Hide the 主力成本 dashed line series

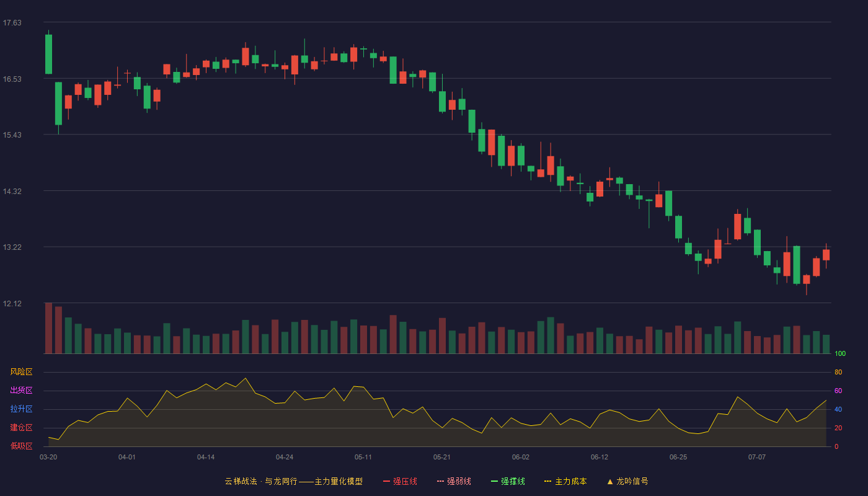565,481
